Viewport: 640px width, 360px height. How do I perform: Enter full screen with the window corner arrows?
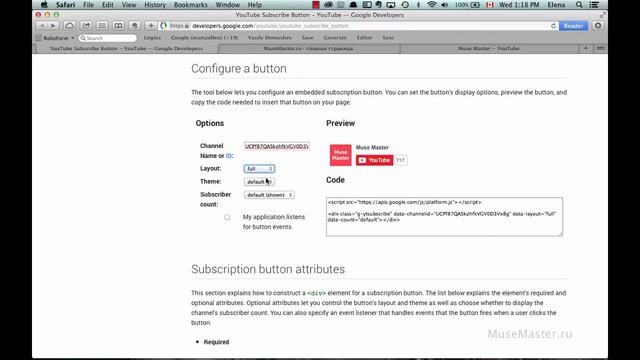[x=602, y=15]
